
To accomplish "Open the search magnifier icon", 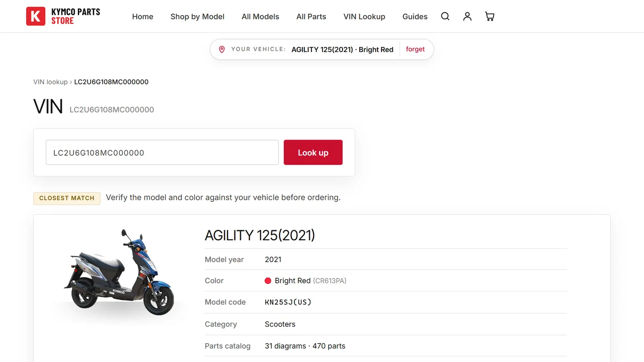I will [445, 17].
